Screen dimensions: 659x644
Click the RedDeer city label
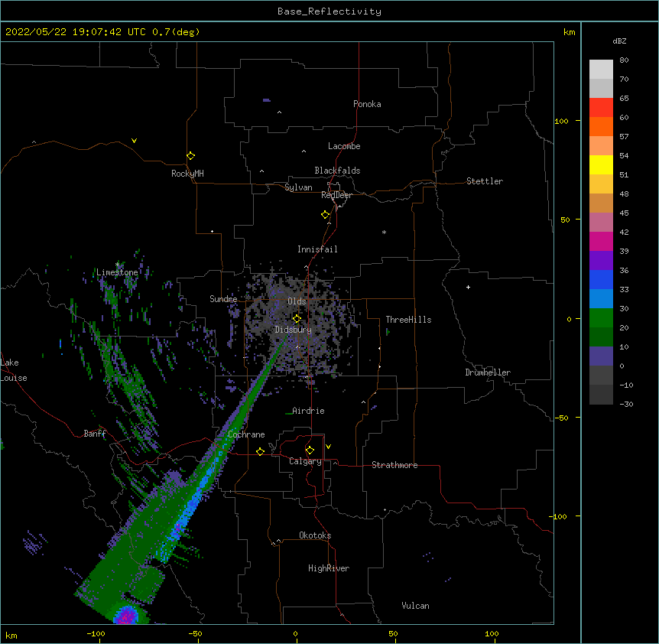point(336,195)
